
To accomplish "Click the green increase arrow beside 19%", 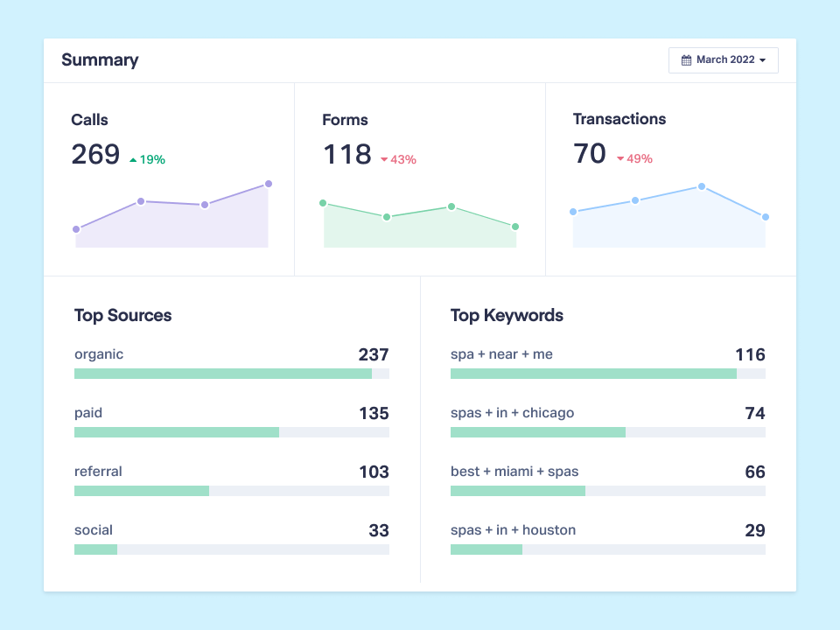I will 133,160.
